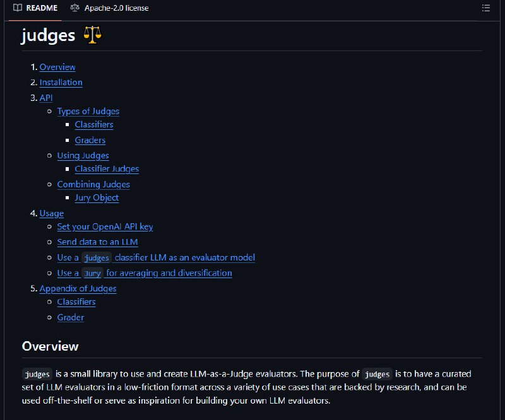Click the README book icon

point(18,8)
